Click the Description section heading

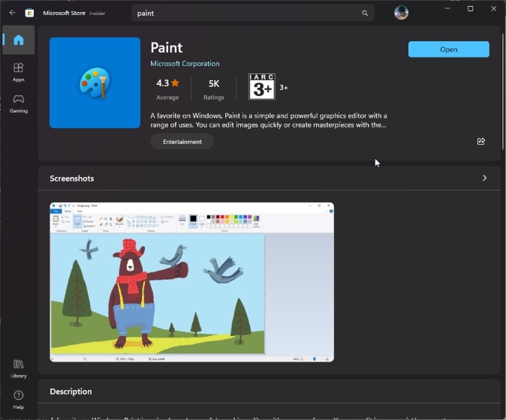pos(71,391)
